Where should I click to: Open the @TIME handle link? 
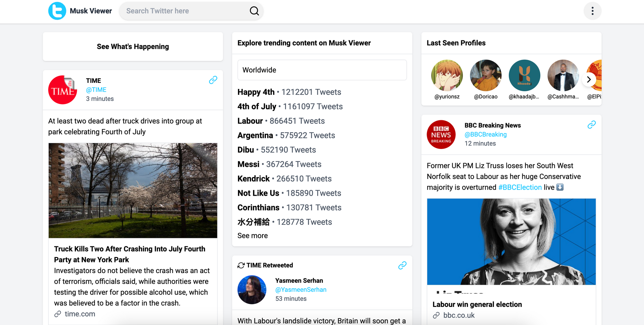click(96, 90)
